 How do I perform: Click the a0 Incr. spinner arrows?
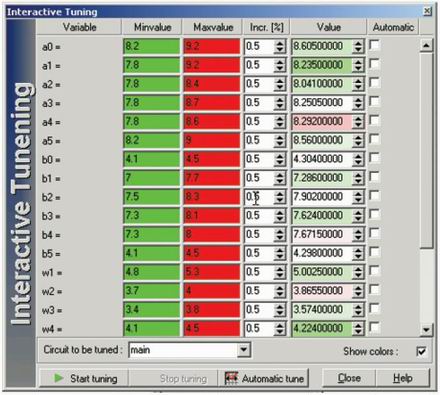[280, 46]
